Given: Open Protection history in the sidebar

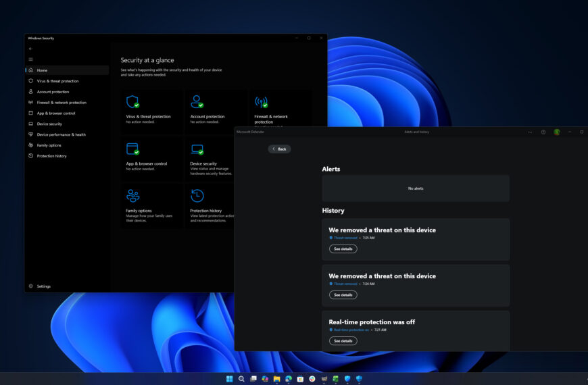Looking at the screenshot, I should coord(67,156).
